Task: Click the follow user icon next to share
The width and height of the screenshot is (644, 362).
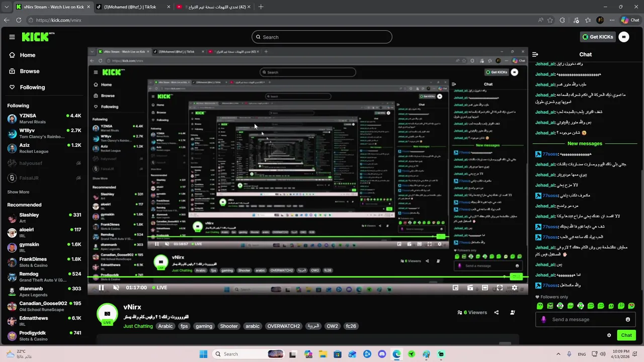Action: point(512,312)
